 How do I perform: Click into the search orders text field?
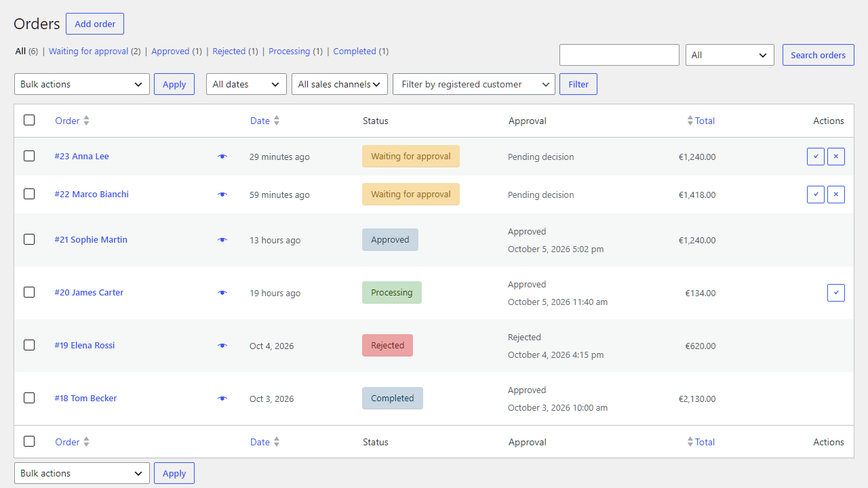point(619,55)
